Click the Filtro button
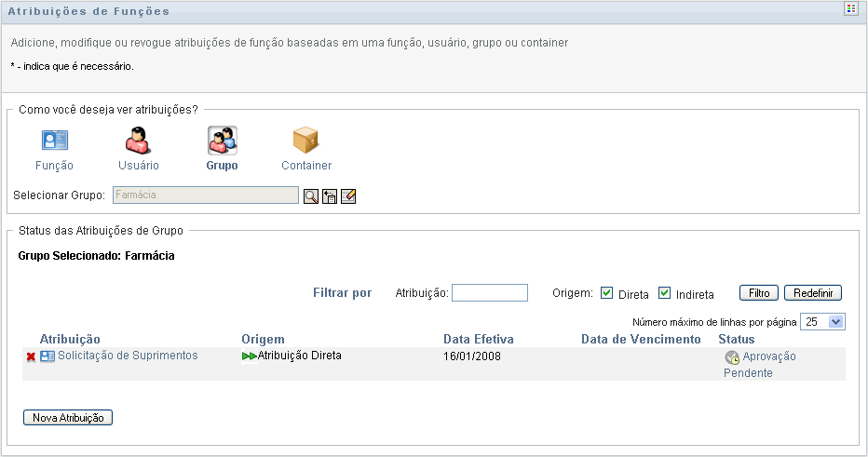The height and width of the screenshot is (457, 868). point(759,293)
